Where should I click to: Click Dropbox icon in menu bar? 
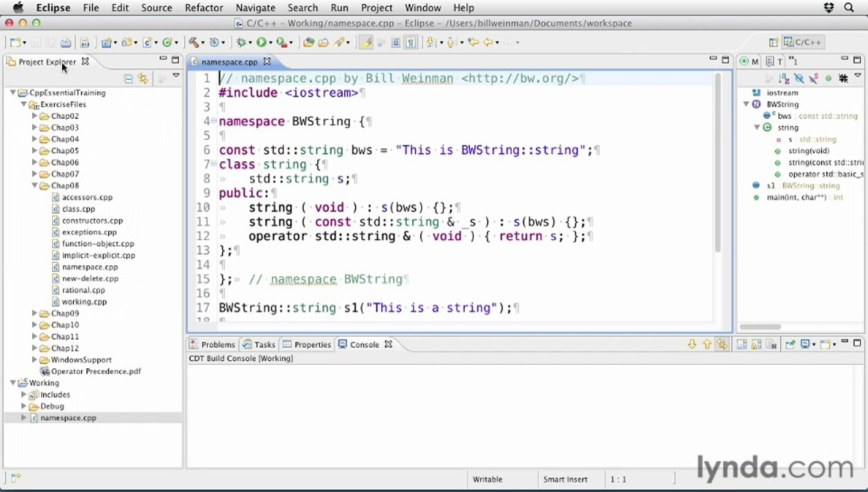coord(829,8)
